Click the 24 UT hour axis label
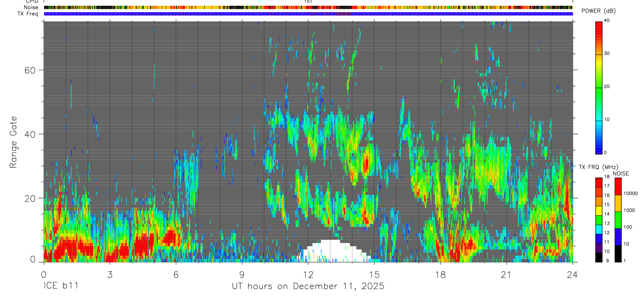 [x=572, y=274]
